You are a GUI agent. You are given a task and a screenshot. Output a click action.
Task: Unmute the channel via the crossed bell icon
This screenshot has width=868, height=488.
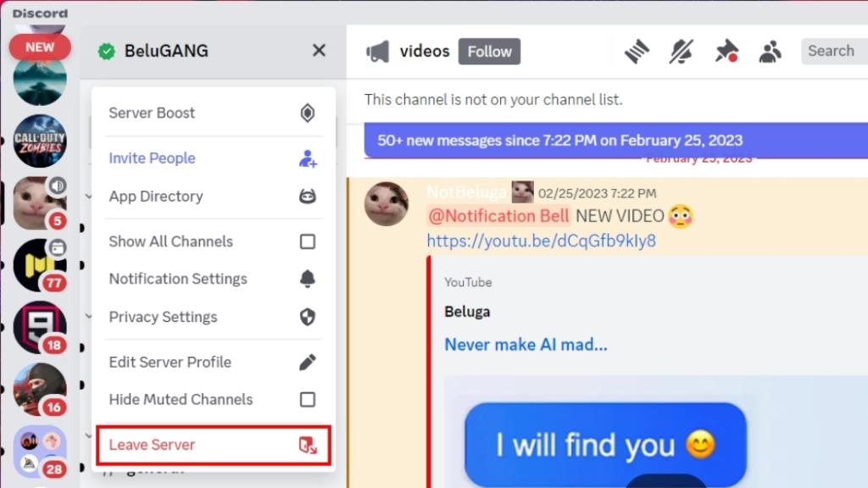coord(681,51)
